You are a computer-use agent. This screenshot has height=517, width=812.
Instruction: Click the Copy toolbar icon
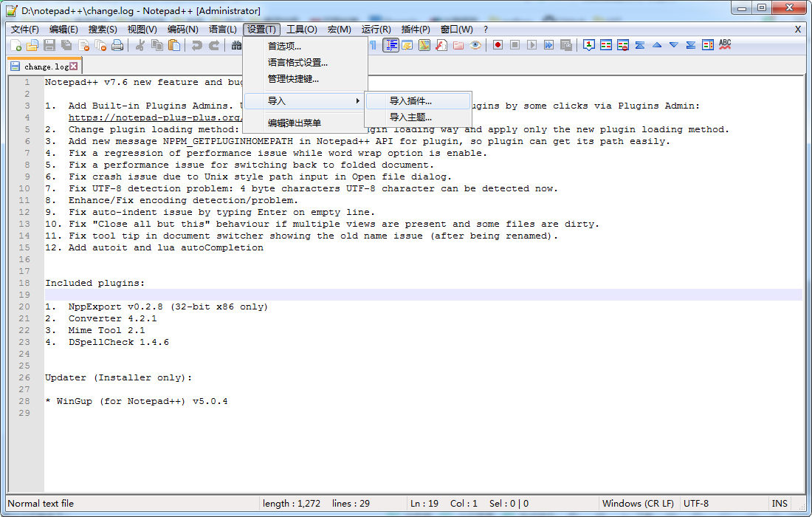pos(157,46)
